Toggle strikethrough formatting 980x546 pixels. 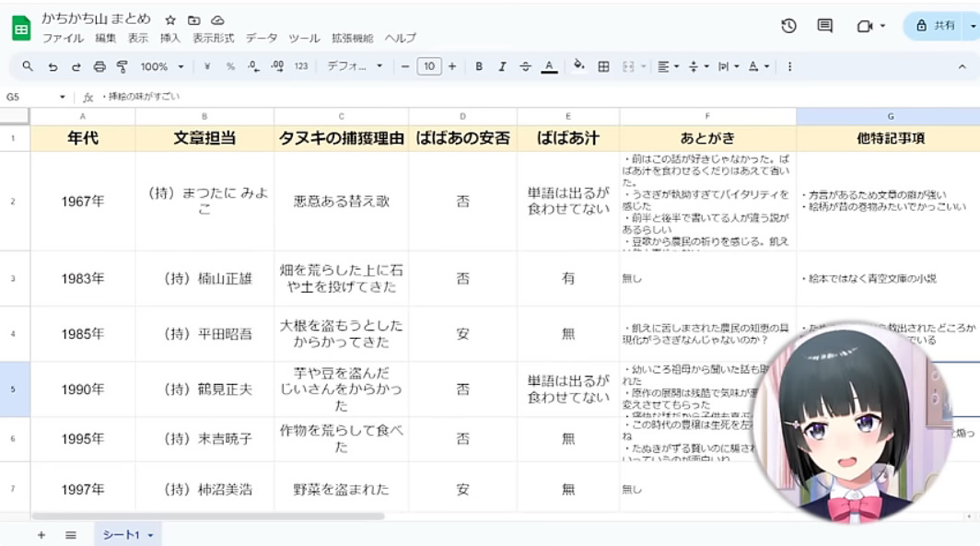click(525, 66)
